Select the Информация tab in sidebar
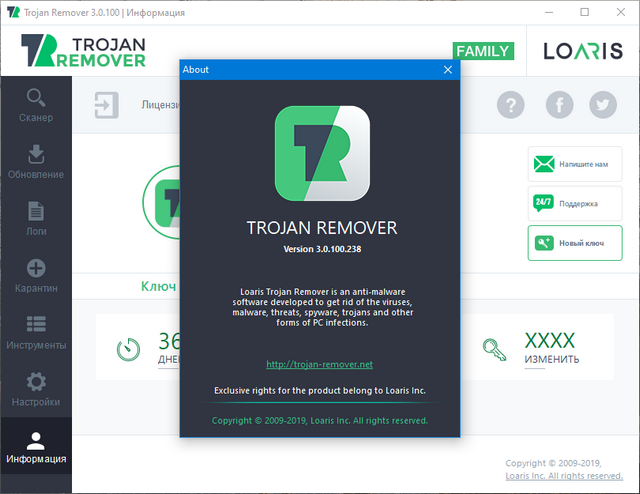 [36, 446]
